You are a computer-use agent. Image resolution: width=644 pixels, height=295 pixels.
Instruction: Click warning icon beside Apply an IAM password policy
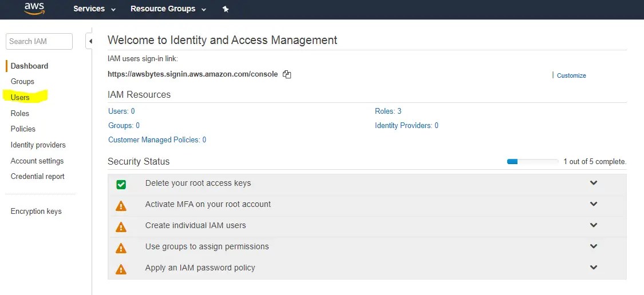tap(121, 269)
